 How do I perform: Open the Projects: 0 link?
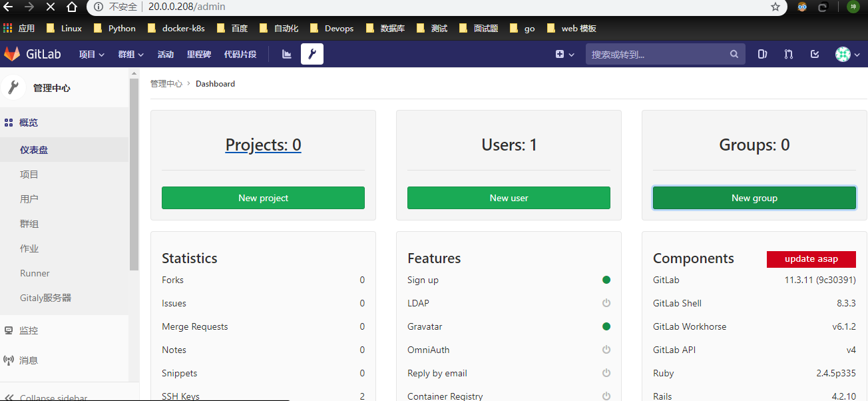(263, 145)
